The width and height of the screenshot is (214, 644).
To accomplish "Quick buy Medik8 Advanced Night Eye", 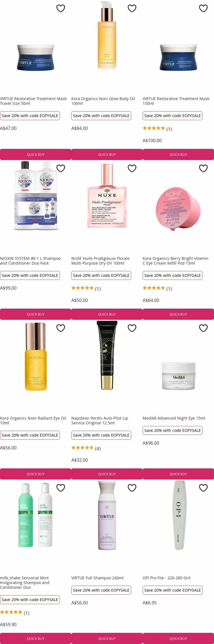I will click(178, 474).
